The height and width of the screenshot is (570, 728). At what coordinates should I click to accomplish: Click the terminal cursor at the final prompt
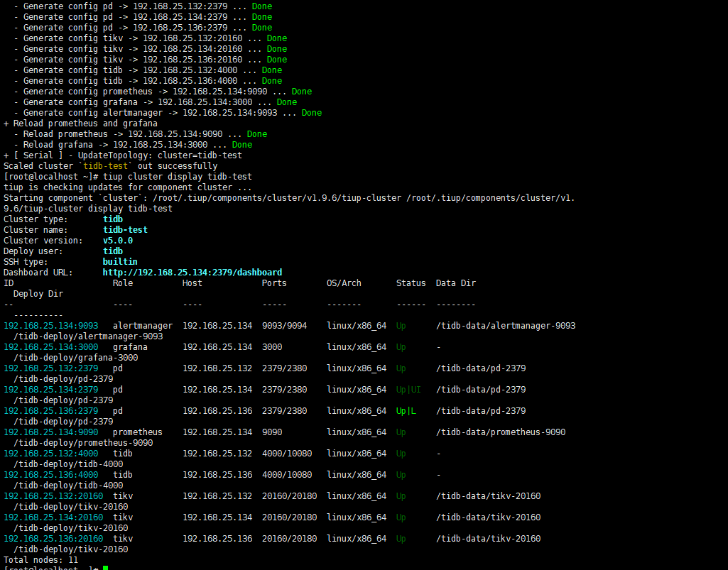point(105,568)
